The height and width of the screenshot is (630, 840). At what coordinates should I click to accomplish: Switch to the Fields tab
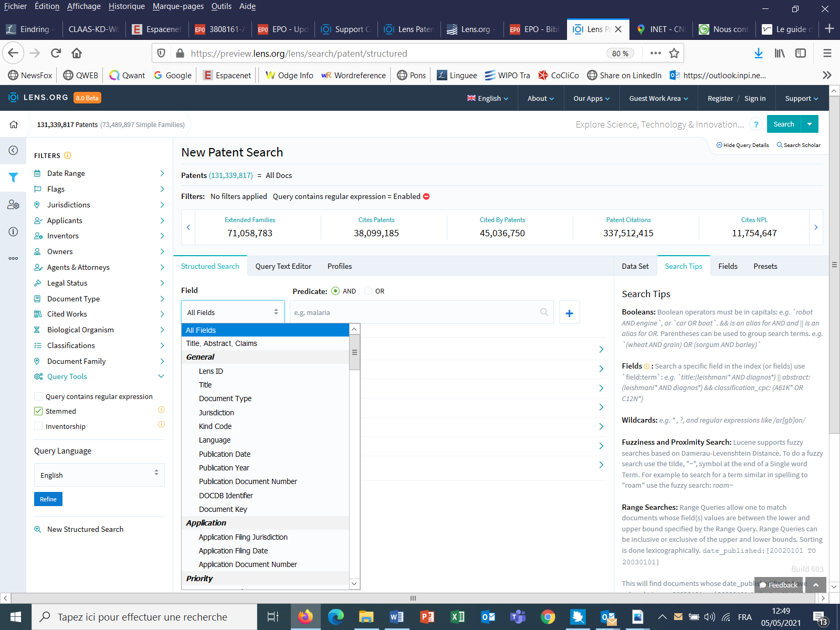pyautogui.click(x=728, y=266)
